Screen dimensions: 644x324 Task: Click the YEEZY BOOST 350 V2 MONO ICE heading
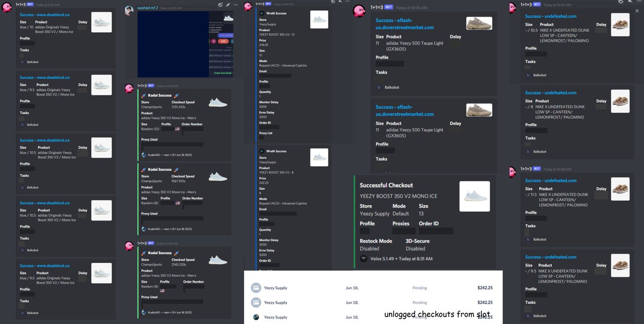398,196
